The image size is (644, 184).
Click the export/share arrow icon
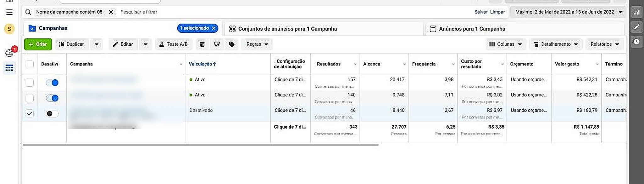coord(217,44)
